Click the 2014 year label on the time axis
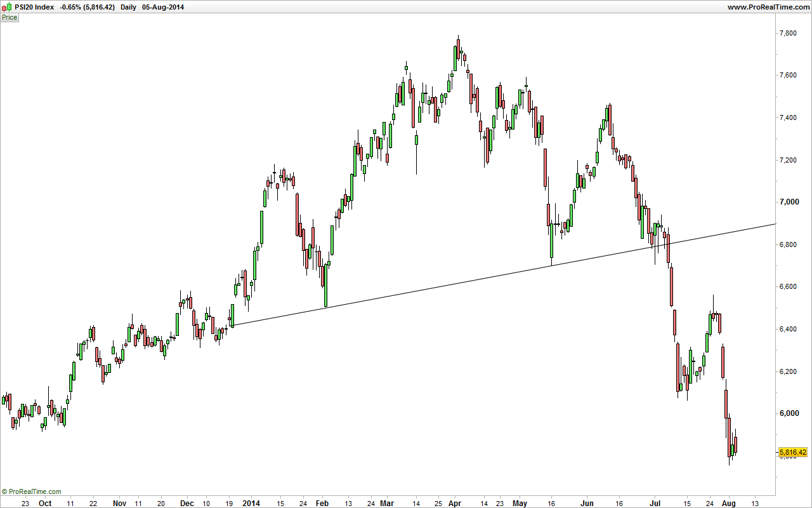Screen dimensions: 812x508 [252, 503]
